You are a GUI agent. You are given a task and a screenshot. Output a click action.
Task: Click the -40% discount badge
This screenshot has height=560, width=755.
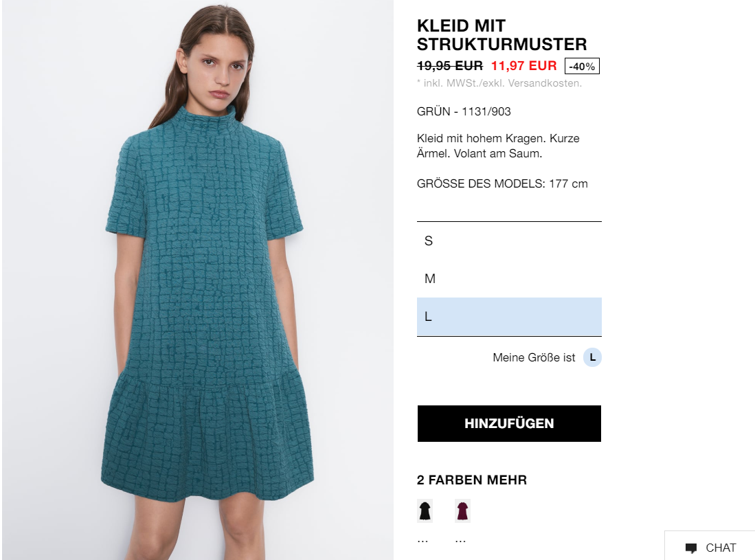(582, 67)
